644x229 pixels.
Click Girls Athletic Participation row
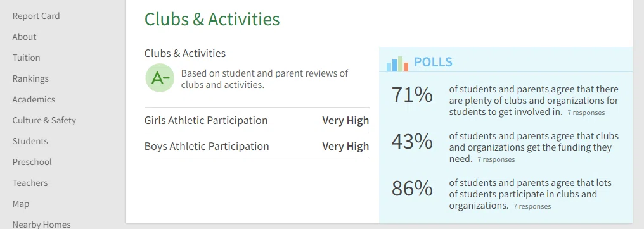click(257, 120)
